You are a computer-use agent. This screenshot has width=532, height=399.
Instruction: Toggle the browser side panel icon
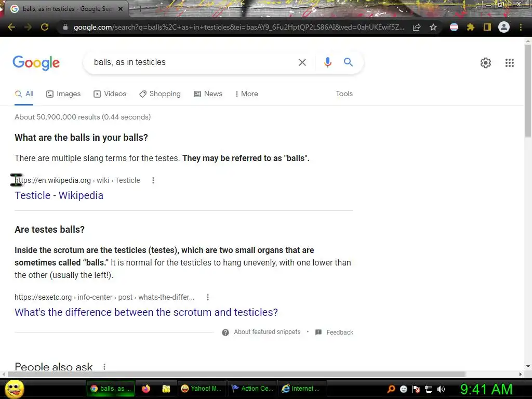(487, 27)
